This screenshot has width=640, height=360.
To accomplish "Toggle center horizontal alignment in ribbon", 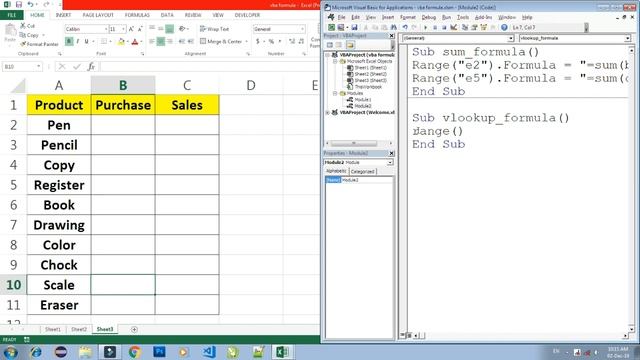I will point(161,42).
